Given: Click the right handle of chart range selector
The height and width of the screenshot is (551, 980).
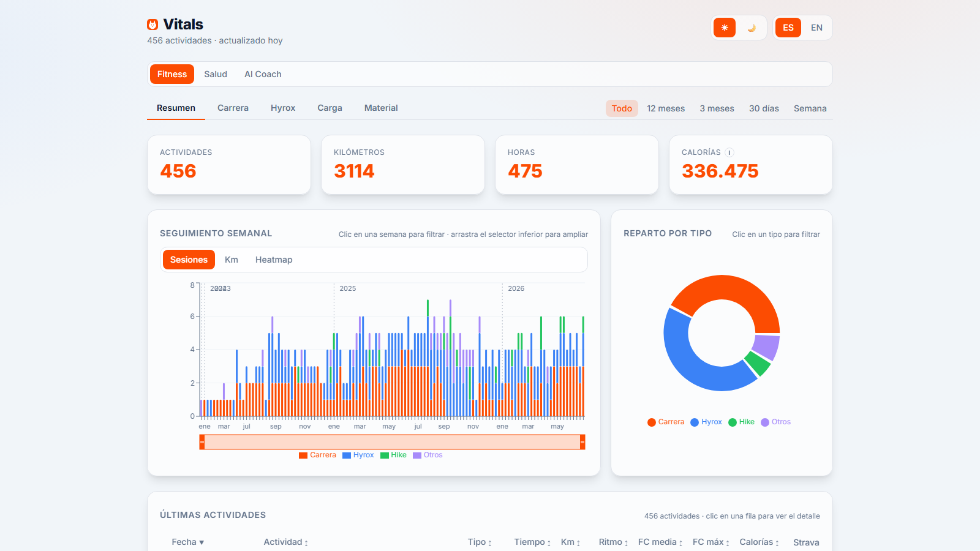Looking at the screenshot, I should pos(582,442).
